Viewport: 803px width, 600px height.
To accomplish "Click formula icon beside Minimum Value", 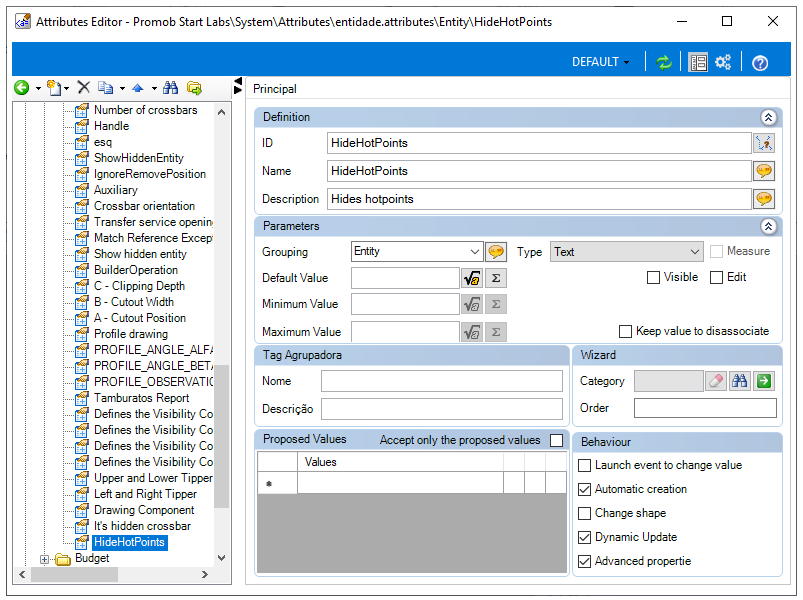I will tap(472, 305).
